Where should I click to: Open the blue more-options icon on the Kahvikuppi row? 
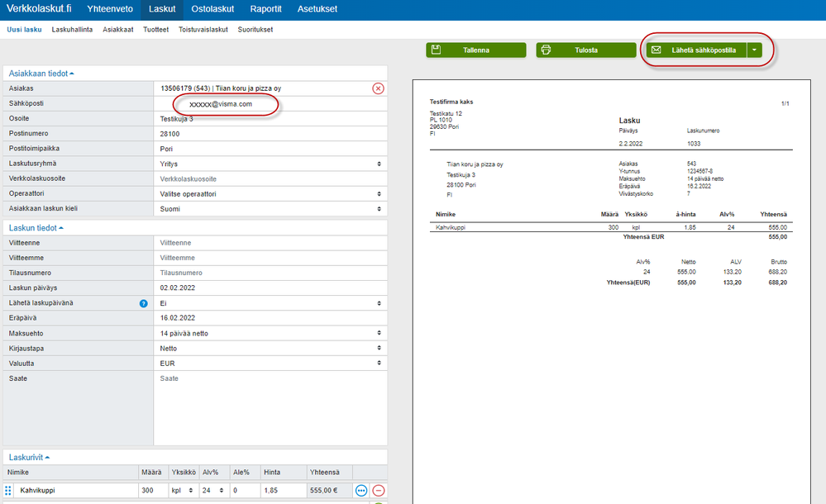click(x=360, y=490)
